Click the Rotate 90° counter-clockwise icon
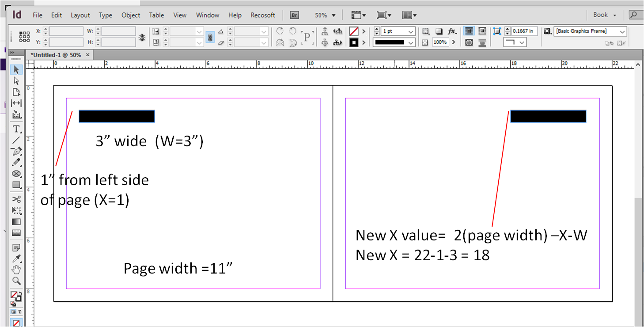Screen dimensions: 644x327 click(292, 31)
